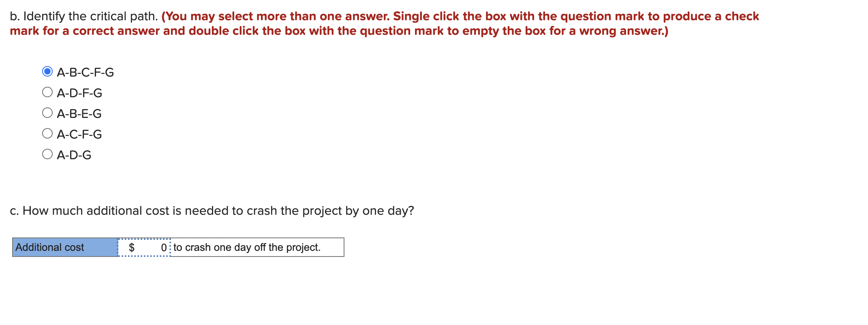Click the A-B-E-G answer label text
This screenshot has width=868, height=325.
[79, 113]
